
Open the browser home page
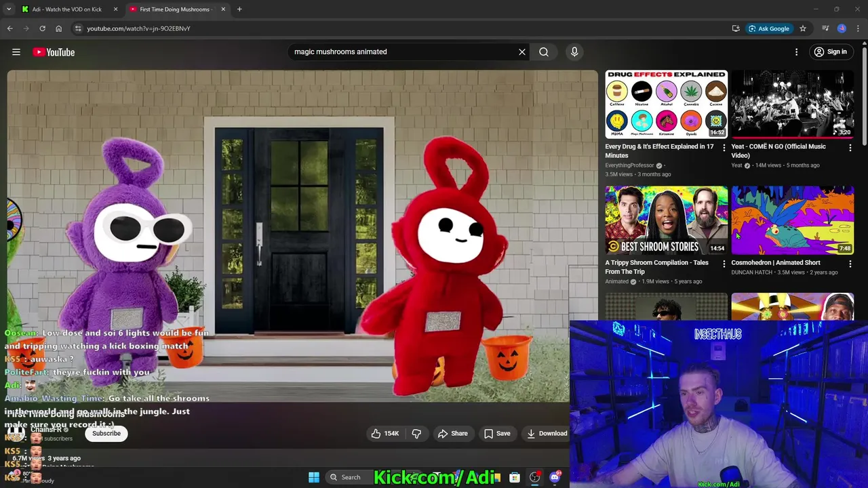click(x=58, y=28)
